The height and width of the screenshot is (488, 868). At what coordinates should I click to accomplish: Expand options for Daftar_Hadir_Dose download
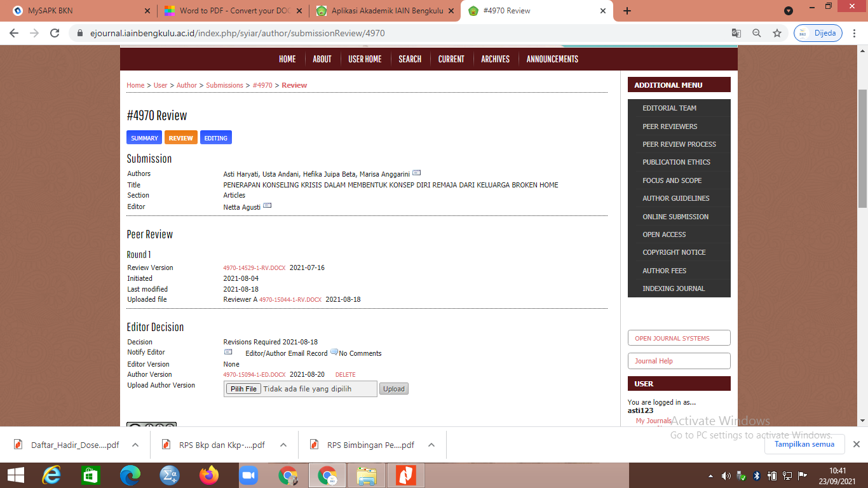point(135,445)
